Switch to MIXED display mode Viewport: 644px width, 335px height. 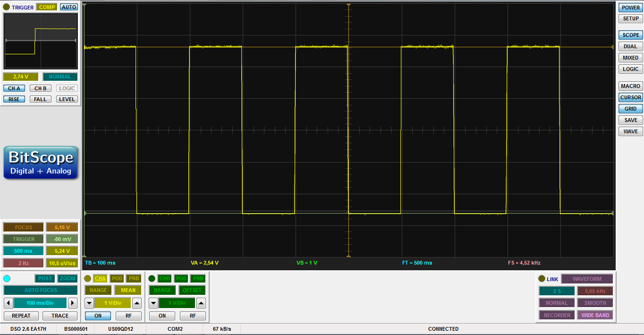click(630, 58)
